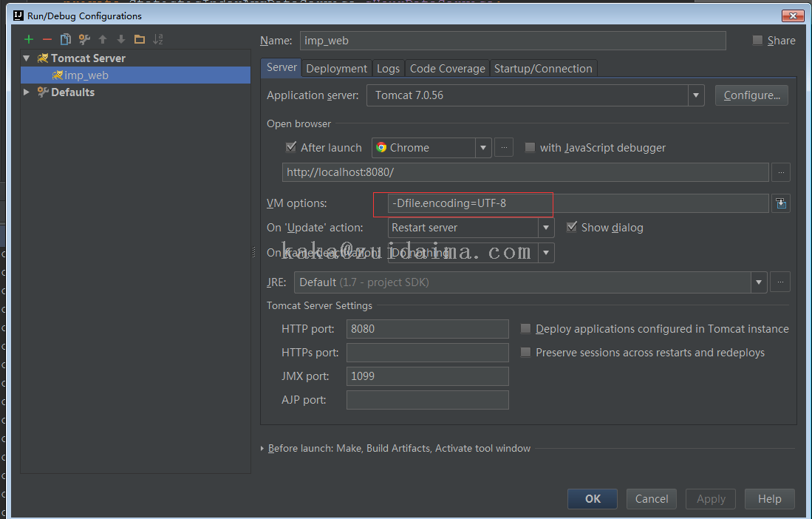This screenshot has height=519, width=812.
Task: Confirm with the OK button
Action: point(593,499)
